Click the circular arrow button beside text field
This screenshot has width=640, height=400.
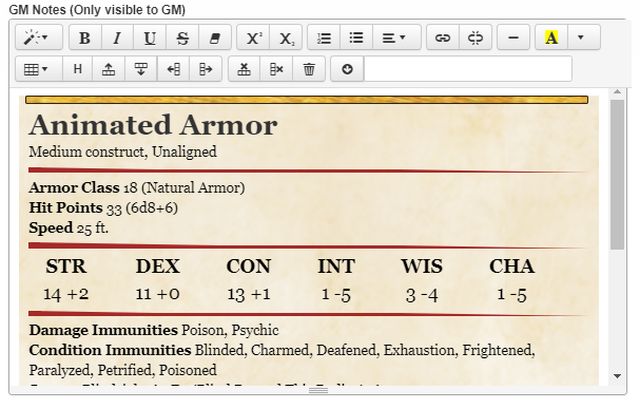click(347, 69)
